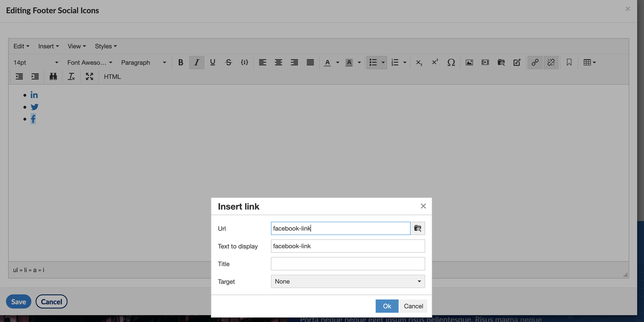Toggle italic formatting off
This screenshot has height=322, width=644.
tap(197, 63)
